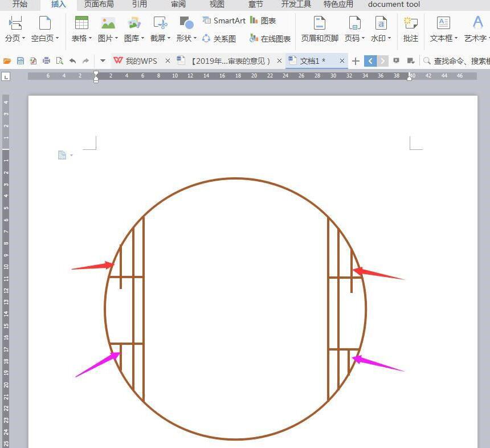Insert a blank page with 空白页

coord(44,29)
